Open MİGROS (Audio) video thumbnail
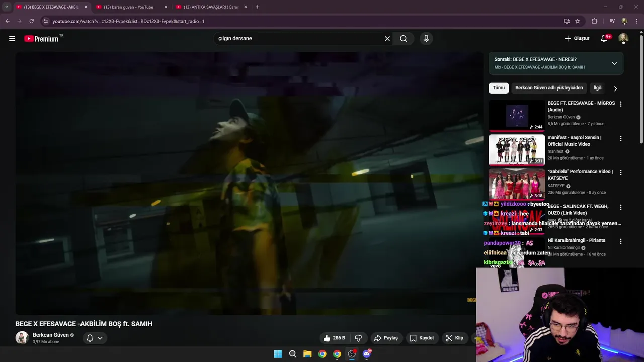Image resolution: width=644 pixels, height=362 pixels. (x=517, y=116)
